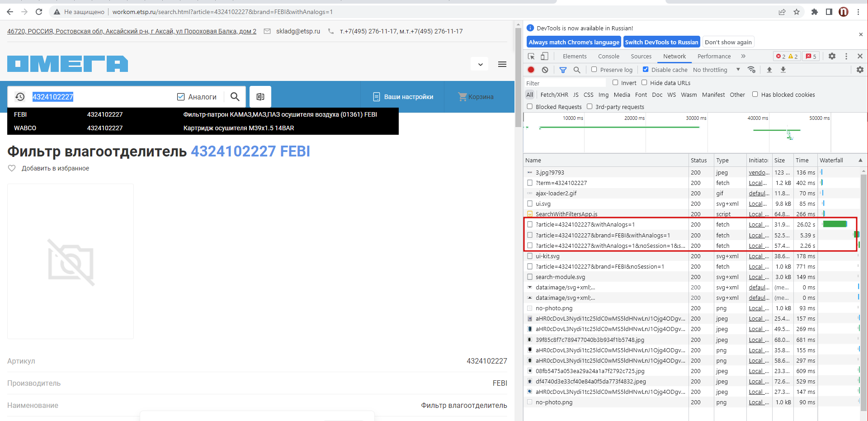This screenshot has width=868, height=421.
Task: Share this page icon in address bar
Action: pos(782,12)
